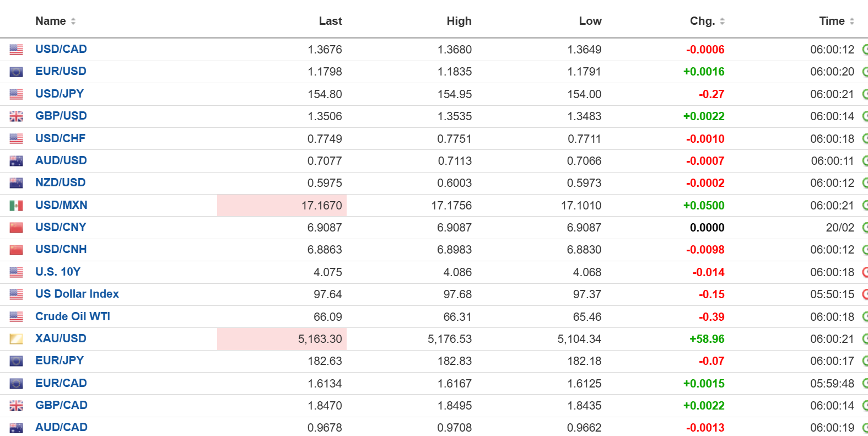Click the UK flag icon beside GBP/USD
Screen dimensions: 868x436
pyautogui.click(x=16, y=116)
